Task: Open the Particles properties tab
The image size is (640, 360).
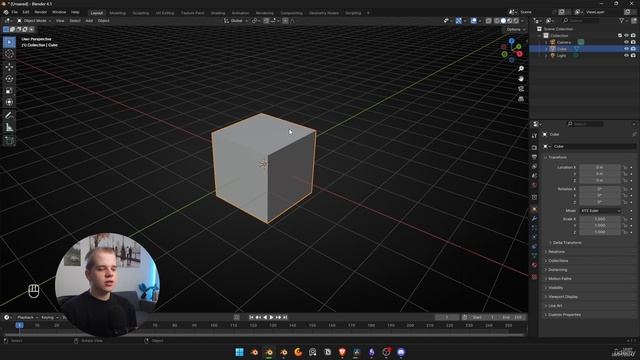Action: [534, 228]
